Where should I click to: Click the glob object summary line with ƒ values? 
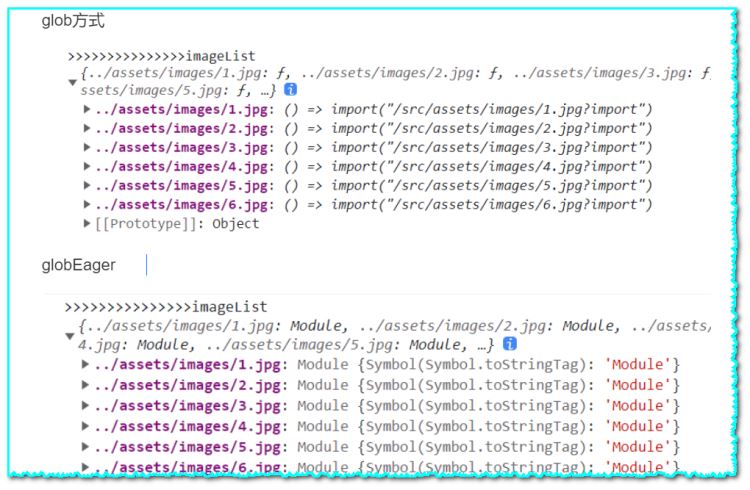(x=395, y=82)
